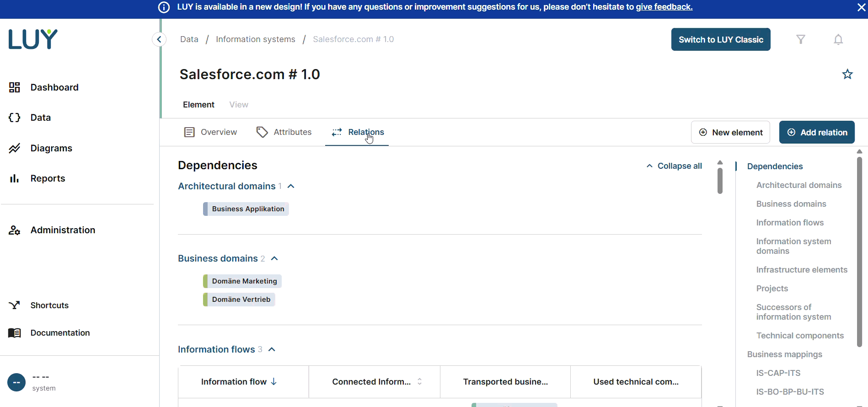This screenshot has height=407, width=868.
Task: Switch to the Attributes tab
Action: (284, 132)
